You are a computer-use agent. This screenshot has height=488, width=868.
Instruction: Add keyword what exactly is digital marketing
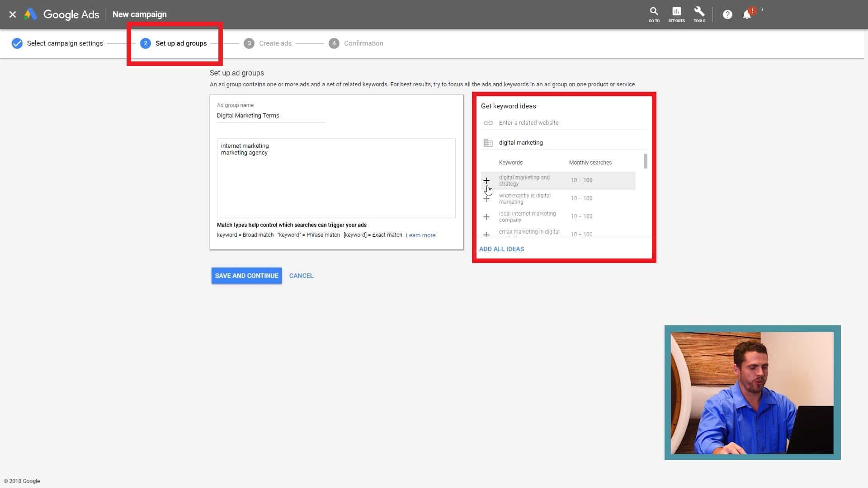pyautogui.click(x=486, y=199)
